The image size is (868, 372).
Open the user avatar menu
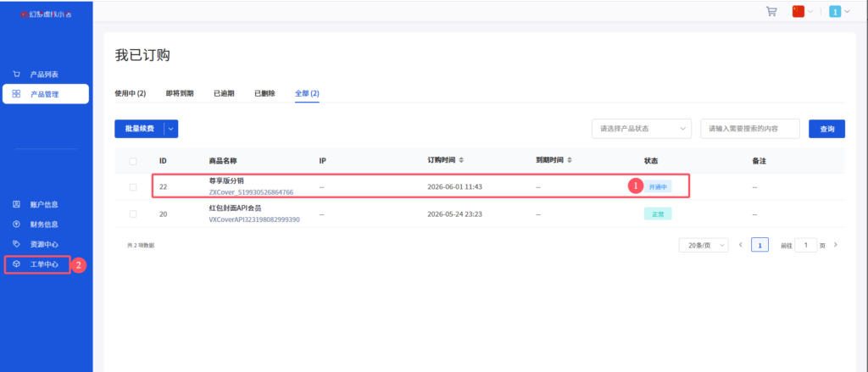pos(835,12)
